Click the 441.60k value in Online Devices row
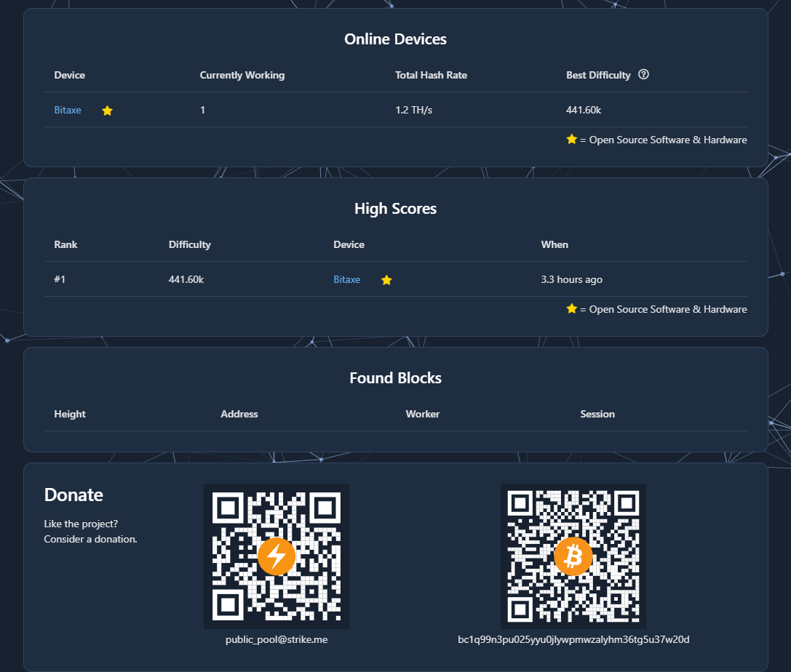The height and width of the screenshot is (672, 791). pyautogui.click(x=584, y=110)
